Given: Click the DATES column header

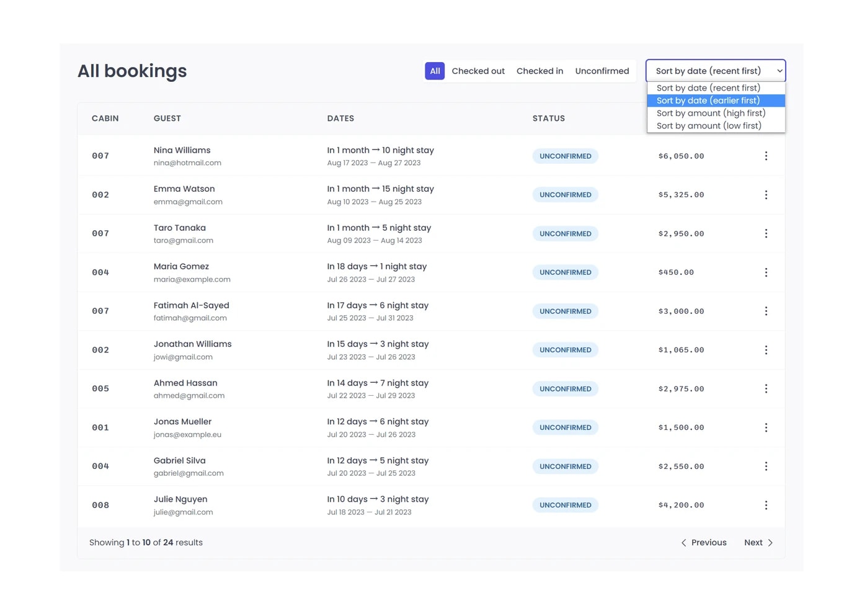Looking at the screenshot, I should (340, 118).
